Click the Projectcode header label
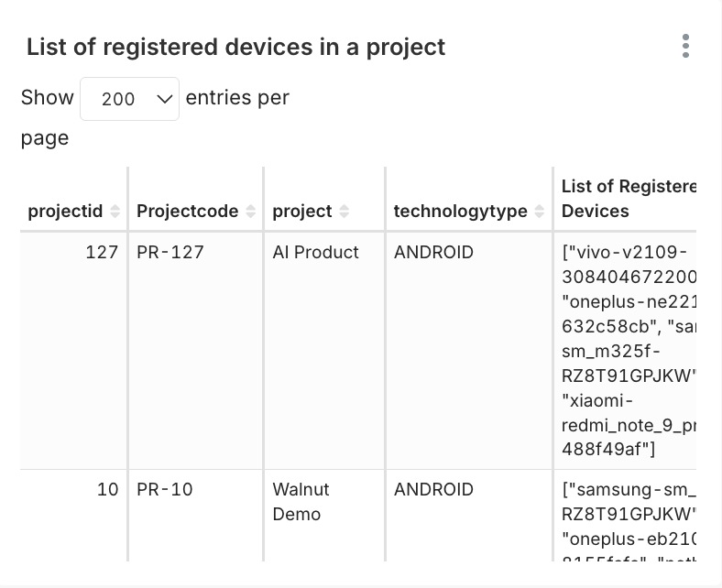722x588 pixels. pos(187,212)
